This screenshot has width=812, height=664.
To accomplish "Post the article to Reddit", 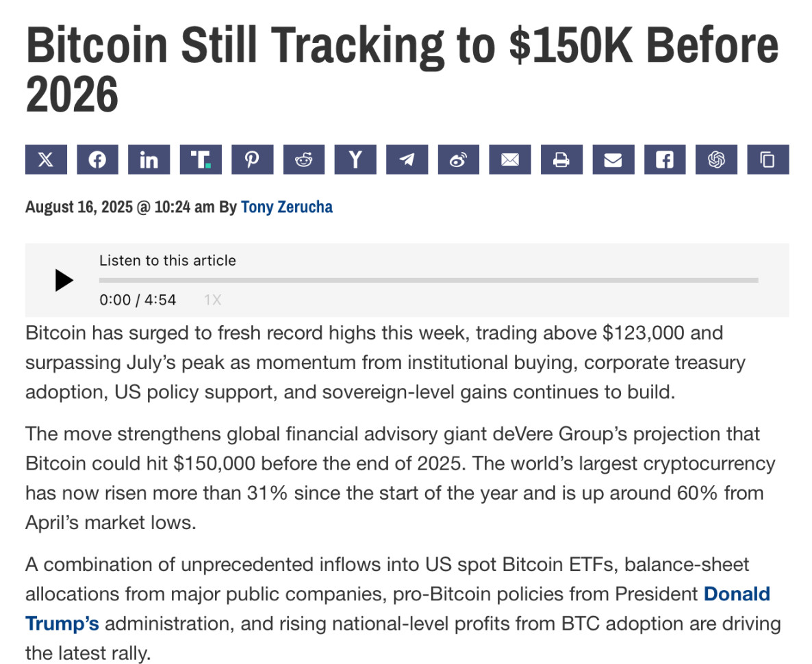I will pos(303,159).
